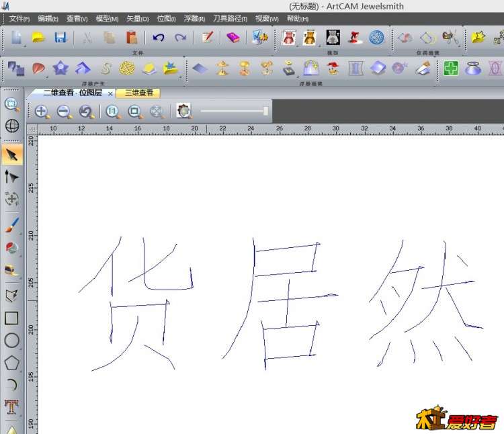Screen dimensions: 504x434
Task: Zoom out on the 2D view
Action: [65, 112]
